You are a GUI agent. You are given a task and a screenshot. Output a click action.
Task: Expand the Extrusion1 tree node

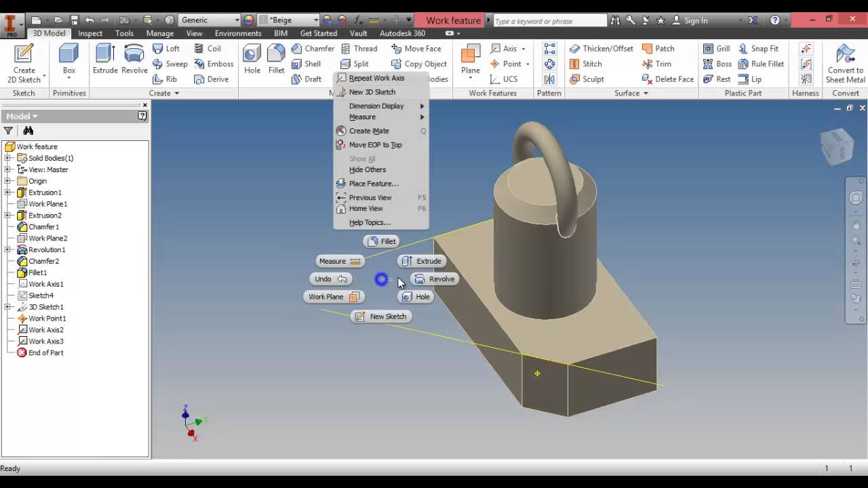[7, 192]
